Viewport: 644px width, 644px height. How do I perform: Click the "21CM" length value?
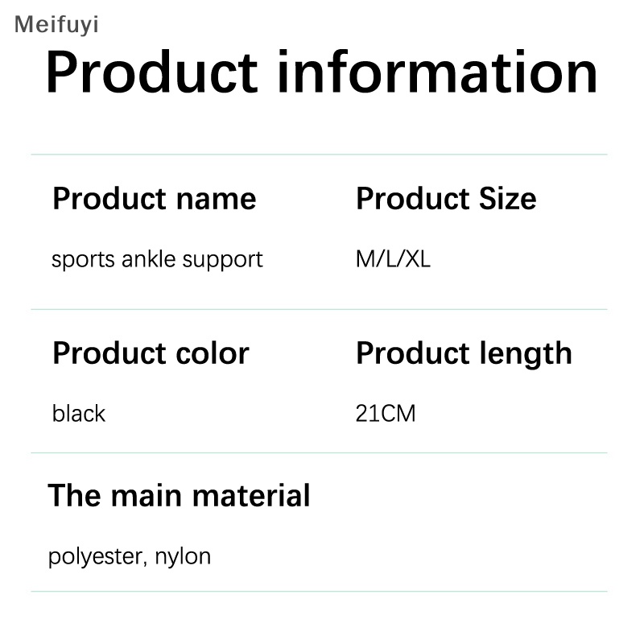click(x=386, y=414)
